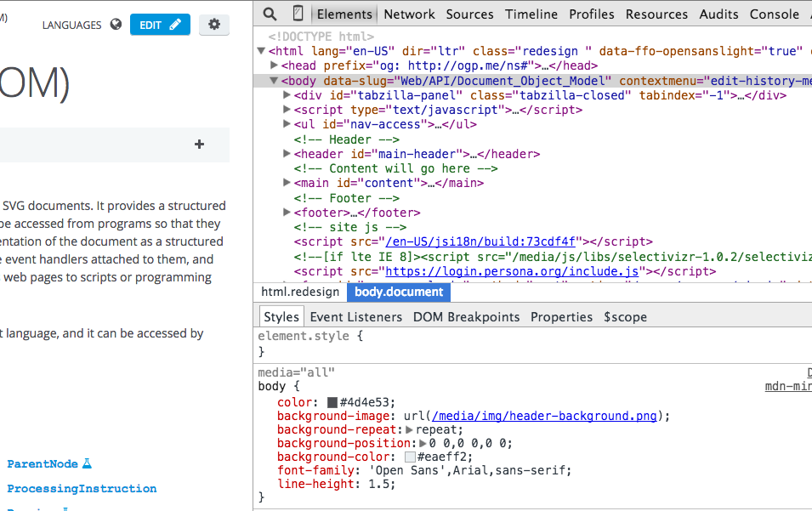Click the media="all" label
The image size is (812, 511).
(296, 372)
